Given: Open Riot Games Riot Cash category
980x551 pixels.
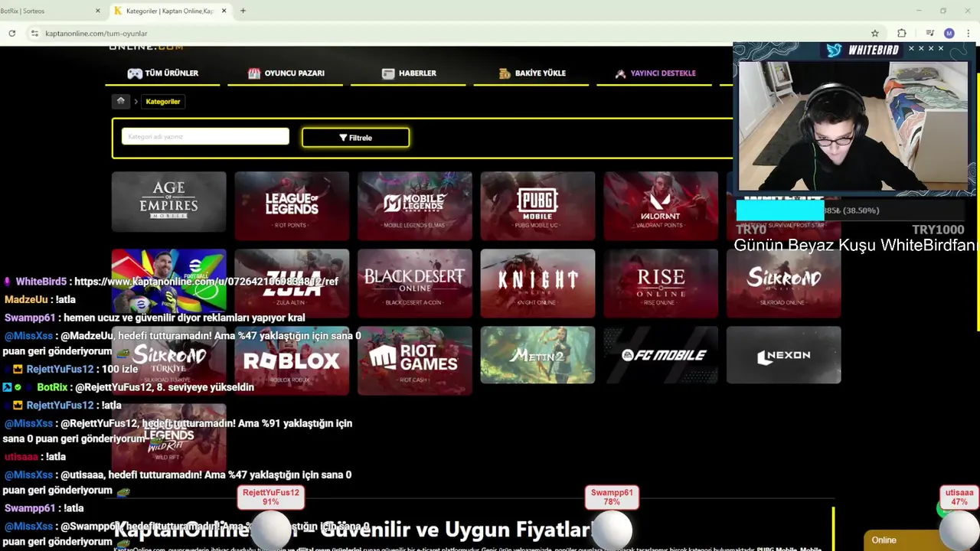Looking at the screenshot, I should coord(414,360).
